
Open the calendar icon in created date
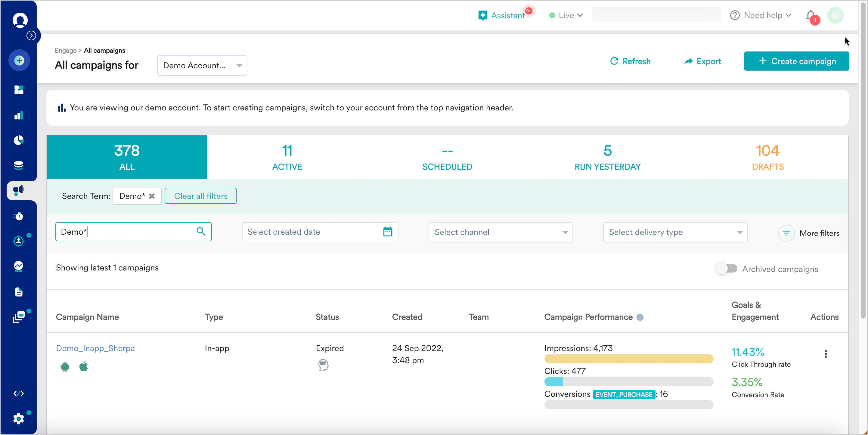[388, 232]
